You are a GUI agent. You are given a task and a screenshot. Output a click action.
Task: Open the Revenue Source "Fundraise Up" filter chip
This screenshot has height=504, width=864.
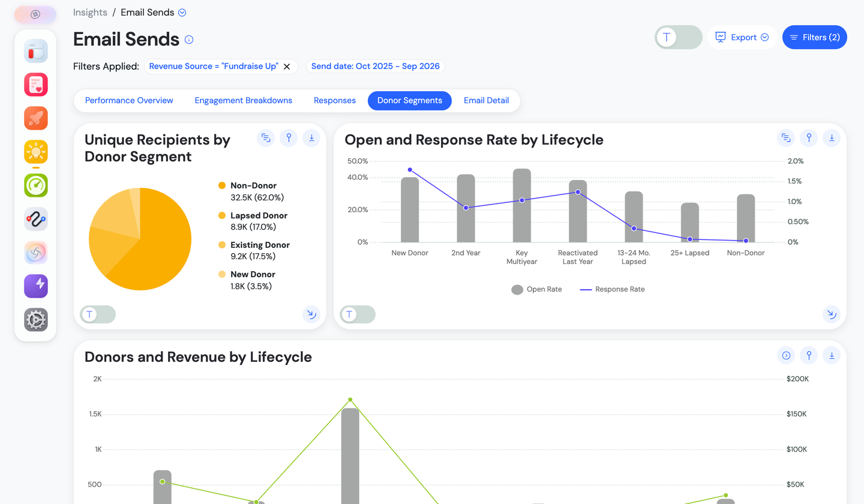pos(214,66)
